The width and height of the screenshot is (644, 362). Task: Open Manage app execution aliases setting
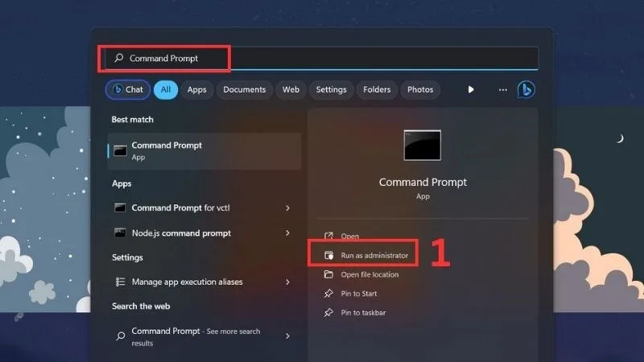click(x=204, y=282)
